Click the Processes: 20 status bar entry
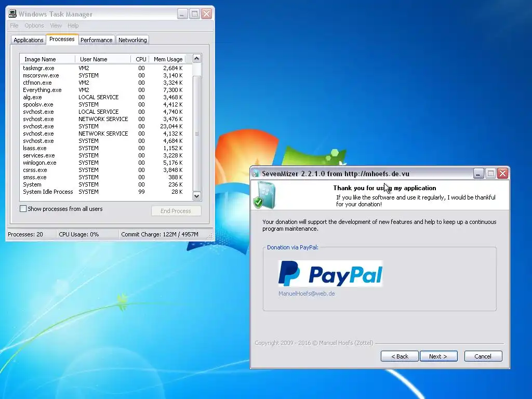This screenshot has width=532, height=399. point(31,234)
